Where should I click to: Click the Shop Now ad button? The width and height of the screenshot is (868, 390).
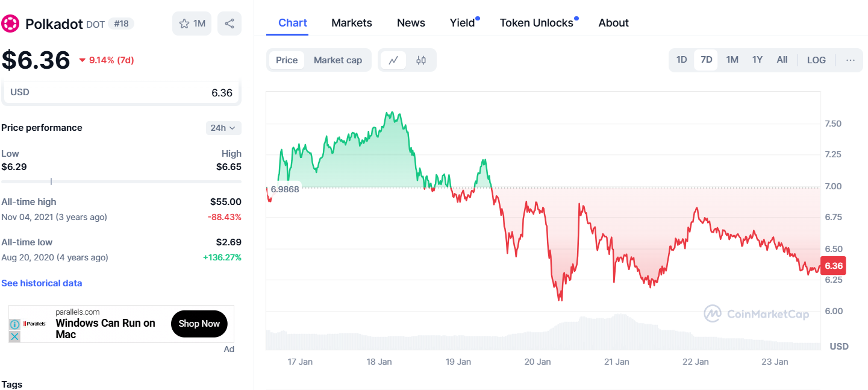pyautogui.click(x=199, y=324)
